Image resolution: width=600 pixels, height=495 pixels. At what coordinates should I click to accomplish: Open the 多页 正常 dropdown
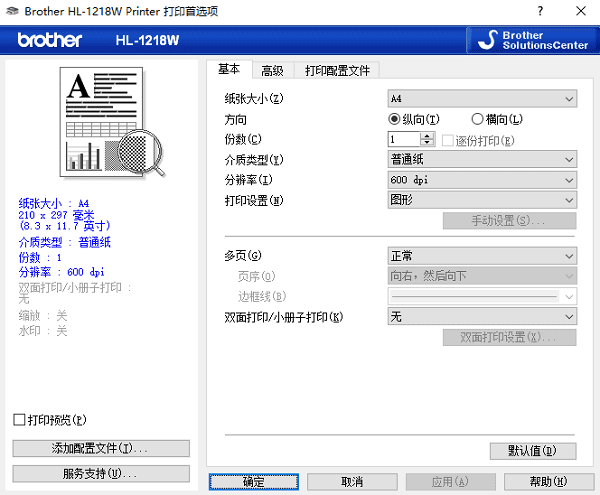point(481,256)
